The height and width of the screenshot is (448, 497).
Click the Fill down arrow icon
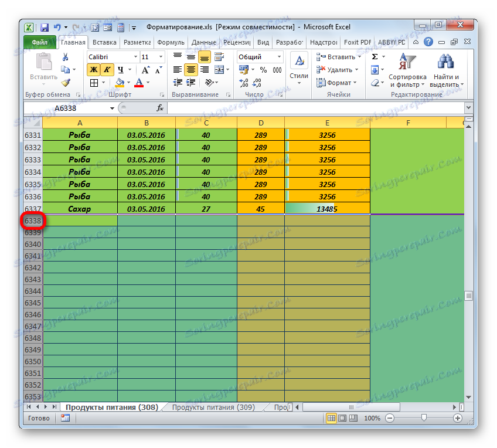[375, 70]
